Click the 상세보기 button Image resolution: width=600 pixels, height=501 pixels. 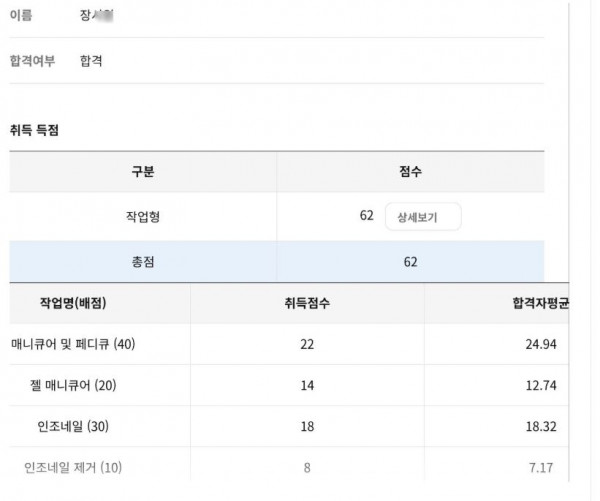click(x=423, y=217)
